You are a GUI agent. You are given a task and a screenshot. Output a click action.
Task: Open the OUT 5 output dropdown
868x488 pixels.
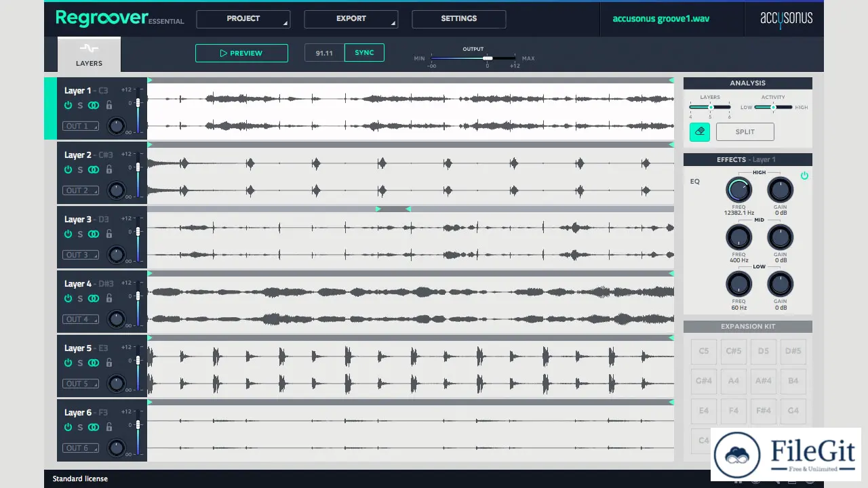(x=81, y=384)
